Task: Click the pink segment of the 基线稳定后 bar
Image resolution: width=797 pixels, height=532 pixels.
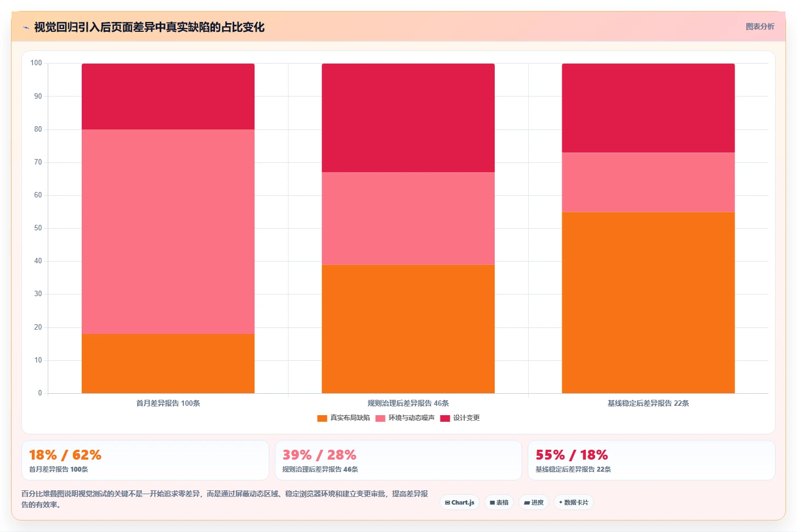Action: 648,182
